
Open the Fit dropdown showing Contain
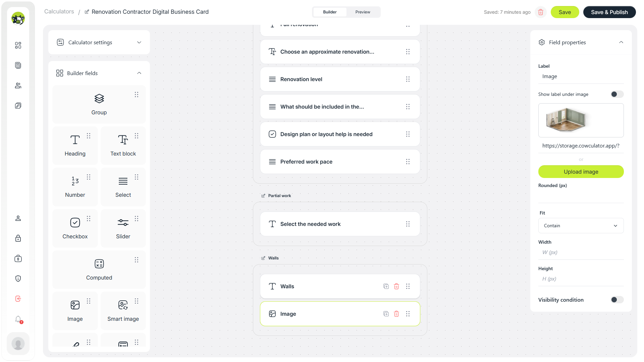point(581,226)
